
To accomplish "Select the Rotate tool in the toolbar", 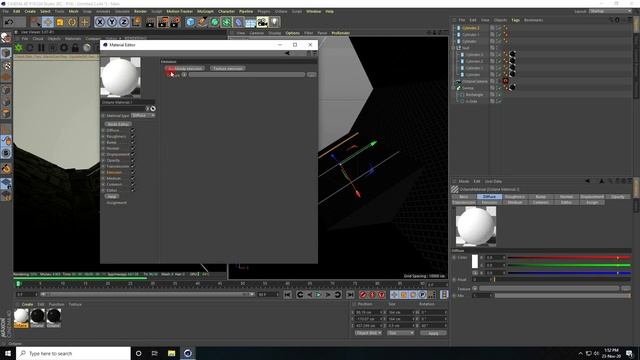I will point(72,22).
